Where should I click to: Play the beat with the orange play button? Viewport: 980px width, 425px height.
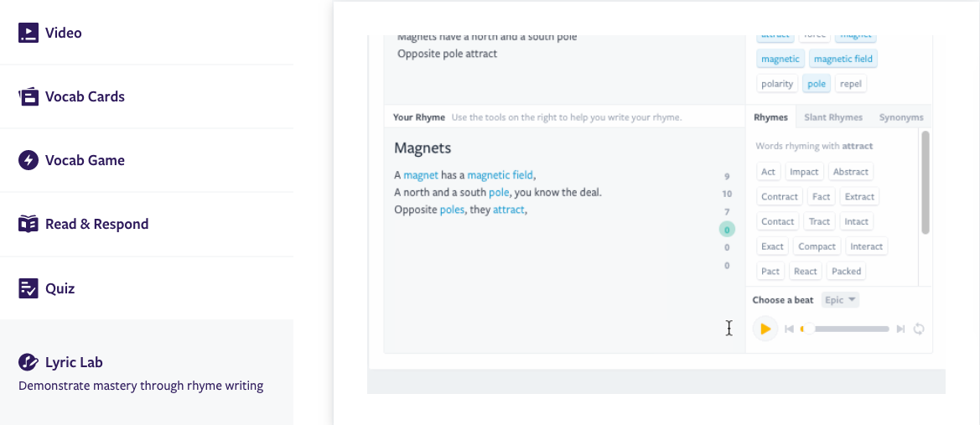click(x=765, y=329)
